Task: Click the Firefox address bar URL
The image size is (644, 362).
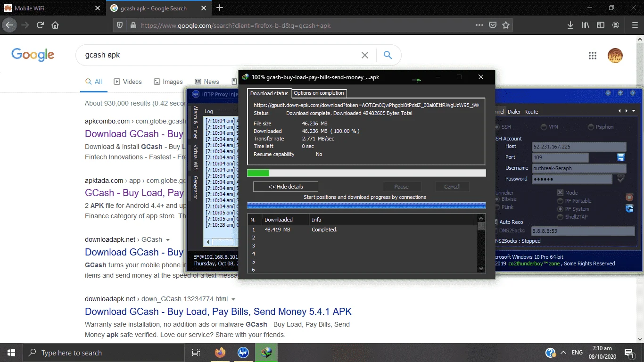Action: click(236, 25)
